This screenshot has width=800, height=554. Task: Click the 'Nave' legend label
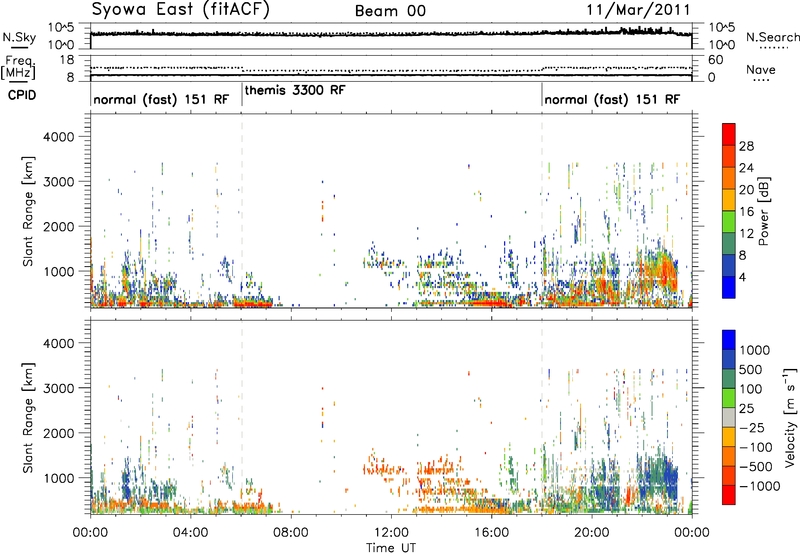760,69
